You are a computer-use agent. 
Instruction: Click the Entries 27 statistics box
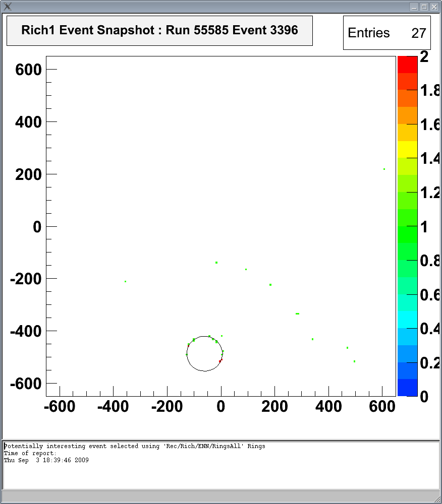[x=386, y=33]
